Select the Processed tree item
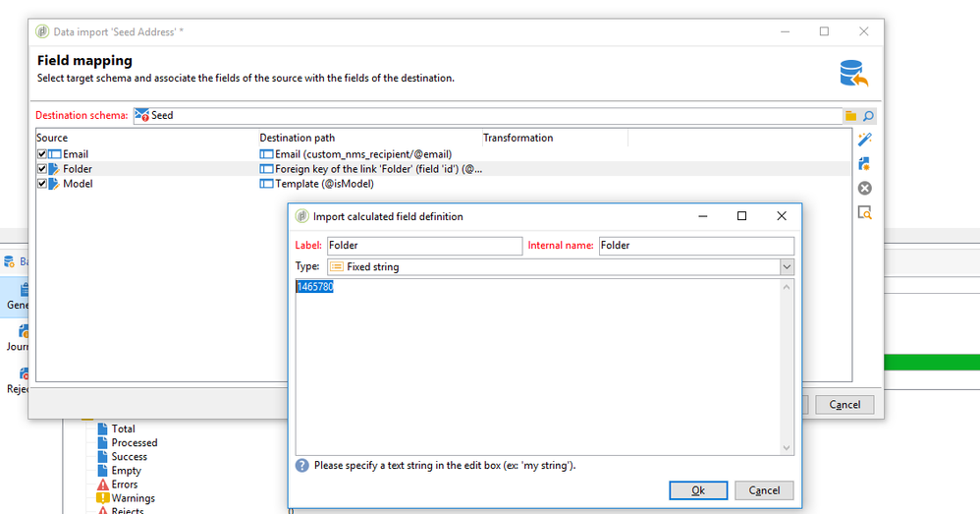 point(134,442)
